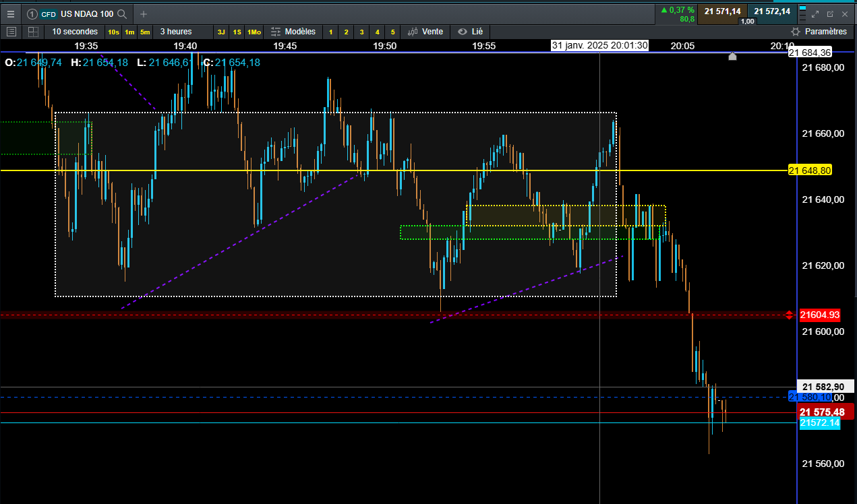Select the 5m interval shortcut
The width and height of the screenshot is (857, 504).
(145, 32)
